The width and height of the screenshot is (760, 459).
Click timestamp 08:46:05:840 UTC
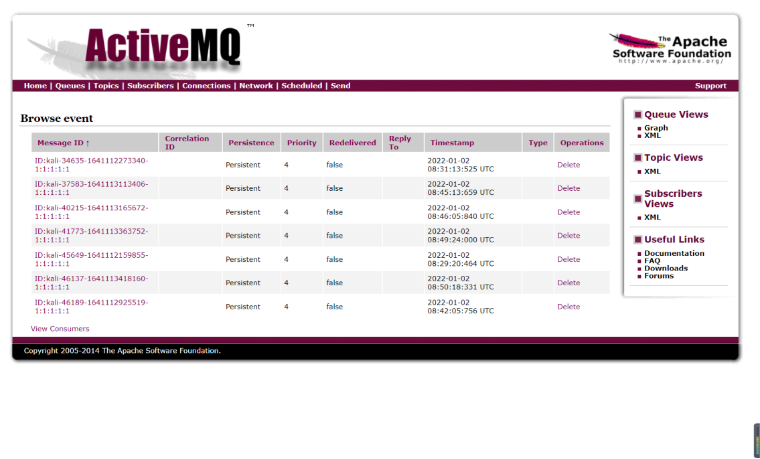tap(460, 212)
